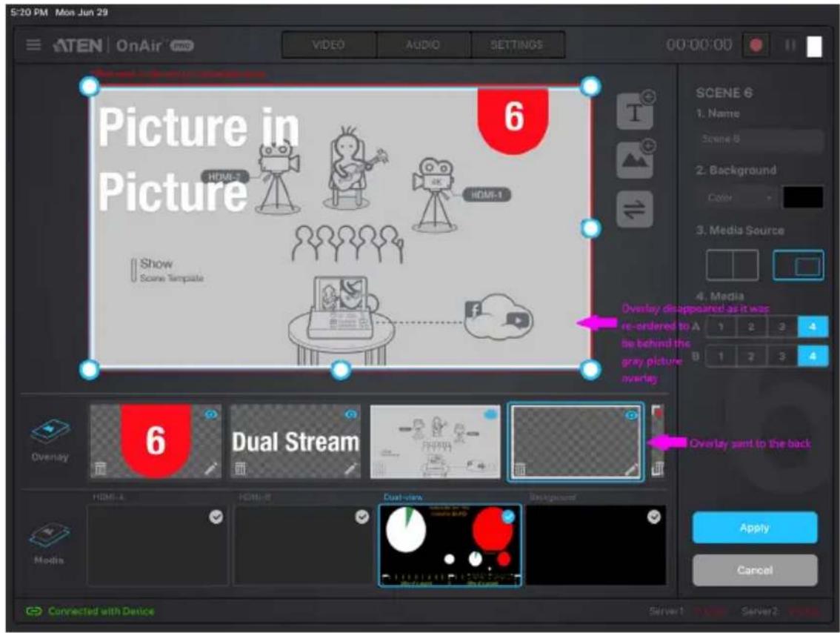Select the picture-in-picture media source layout
This screenshot has height=633, width=840.
(x=799, y=265)
